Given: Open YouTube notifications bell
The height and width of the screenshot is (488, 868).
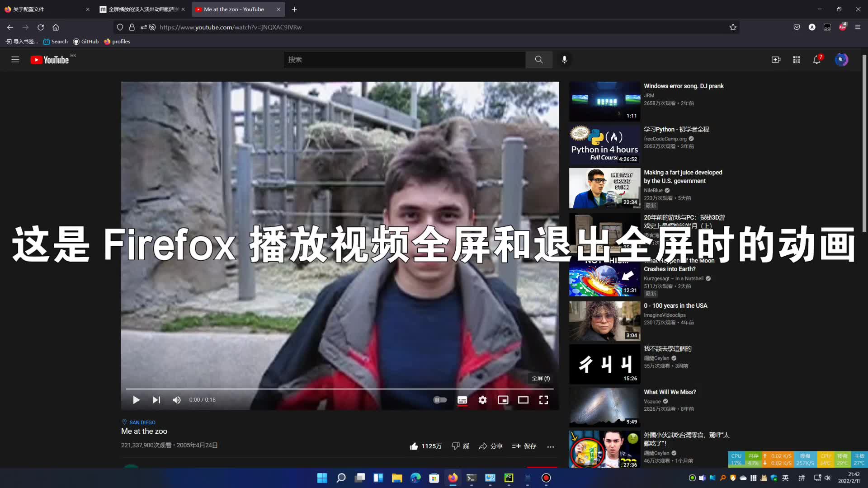Looking at the screenshot, I should click(x=816, y=59).
